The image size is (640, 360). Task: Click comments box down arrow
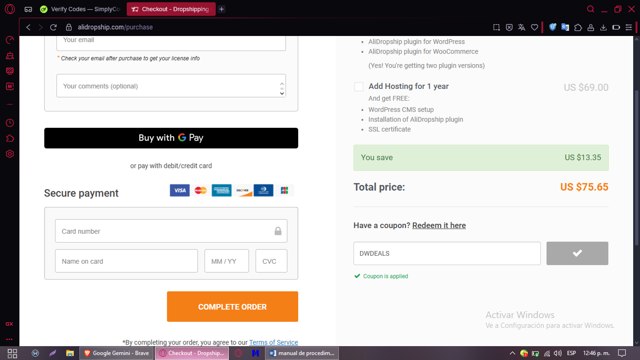pyautogui.click(x=282, y=93)
